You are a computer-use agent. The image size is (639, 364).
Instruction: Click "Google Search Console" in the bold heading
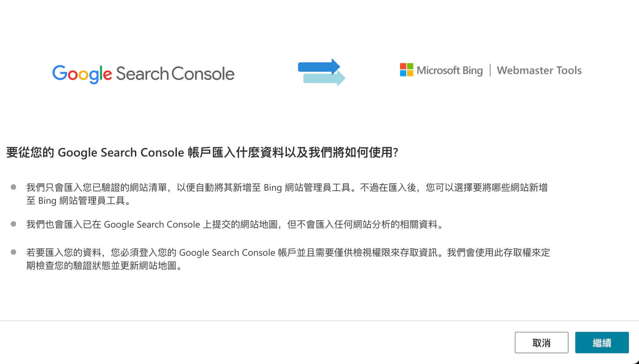click(x=121, y=153)
